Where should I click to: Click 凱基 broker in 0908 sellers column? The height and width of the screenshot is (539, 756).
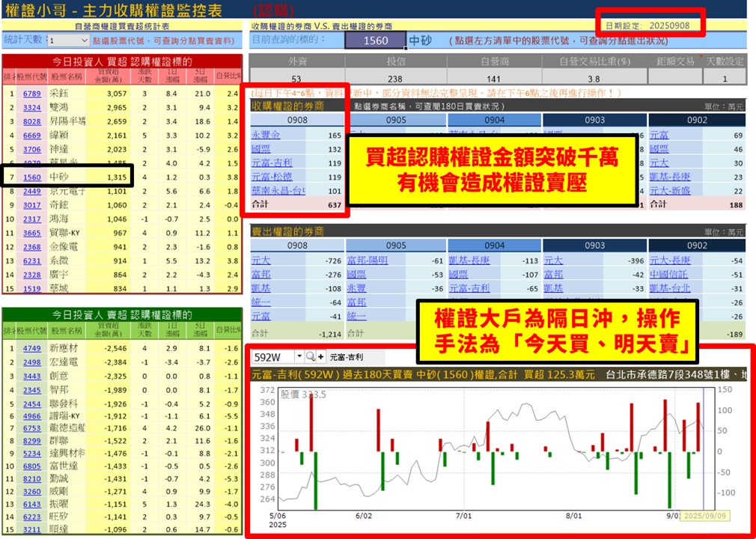point(260,288)
